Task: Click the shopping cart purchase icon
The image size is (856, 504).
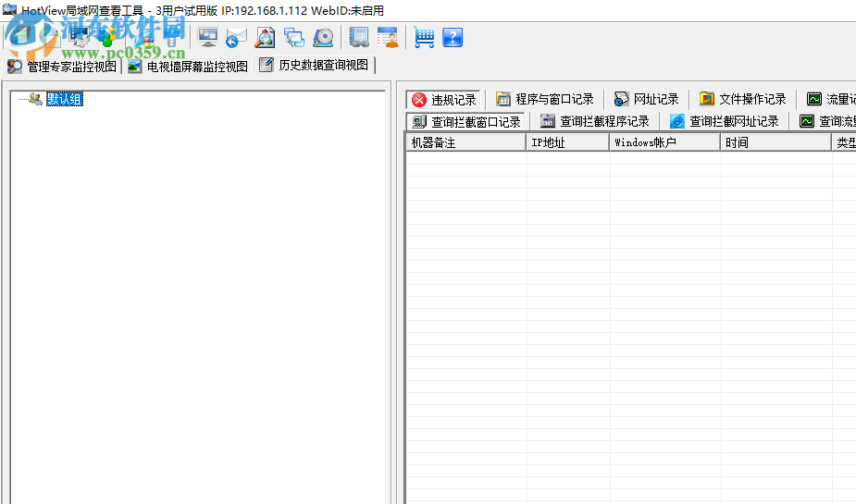Action: point(424,38)
